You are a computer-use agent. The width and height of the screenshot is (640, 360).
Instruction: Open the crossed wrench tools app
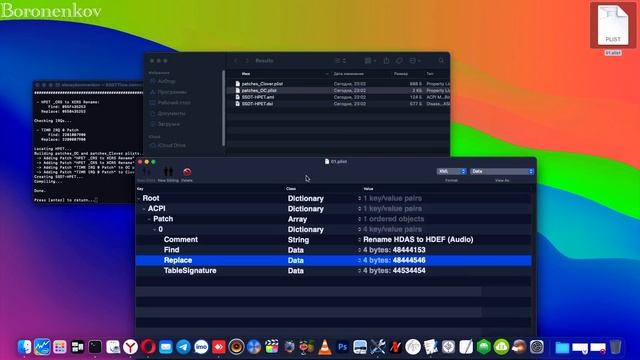(378, 347)
